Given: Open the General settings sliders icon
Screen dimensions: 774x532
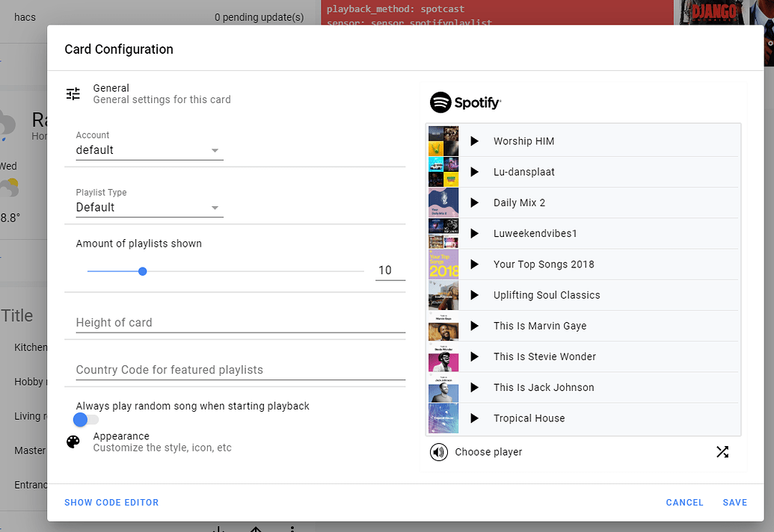Looking at the screenshot, I should tap(73, 93).
